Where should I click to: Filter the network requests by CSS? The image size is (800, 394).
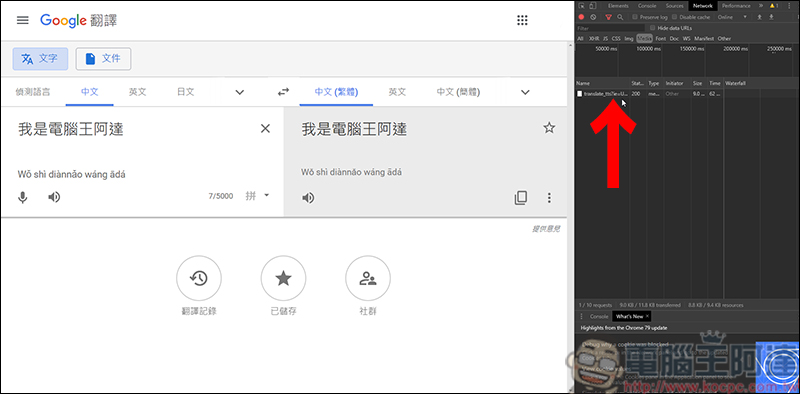click(616, 38)
